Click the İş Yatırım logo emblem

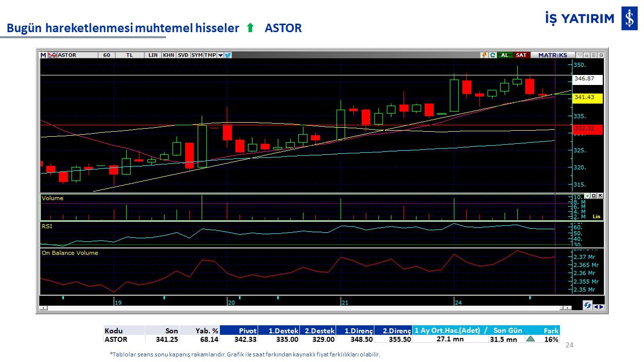(x=629, y=19)
